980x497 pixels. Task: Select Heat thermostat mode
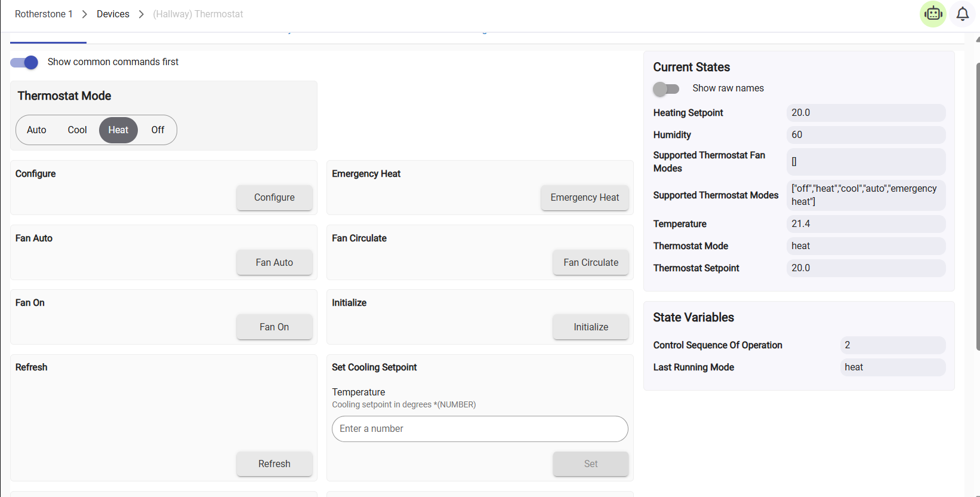[x=118, y=130]
